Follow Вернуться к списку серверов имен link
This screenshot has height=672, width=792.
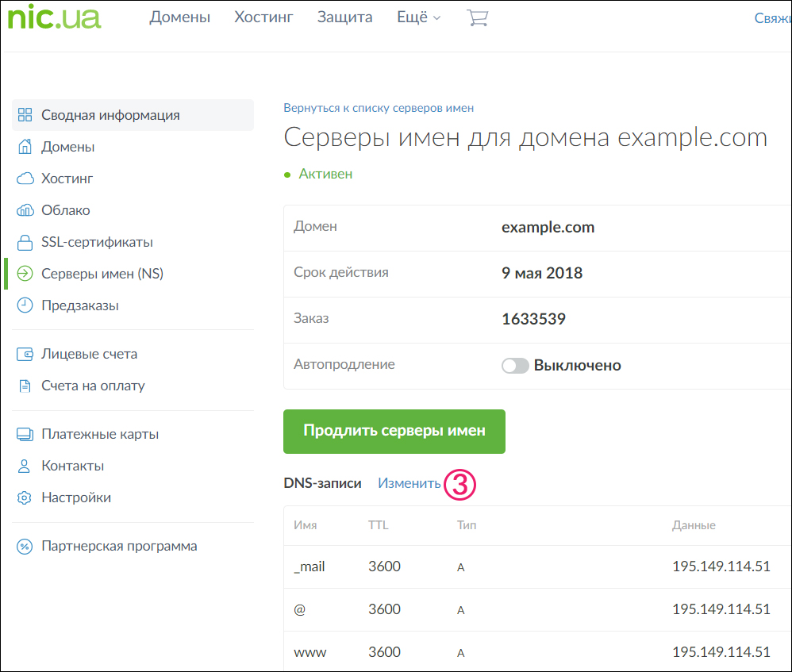[x=379, y=108]
